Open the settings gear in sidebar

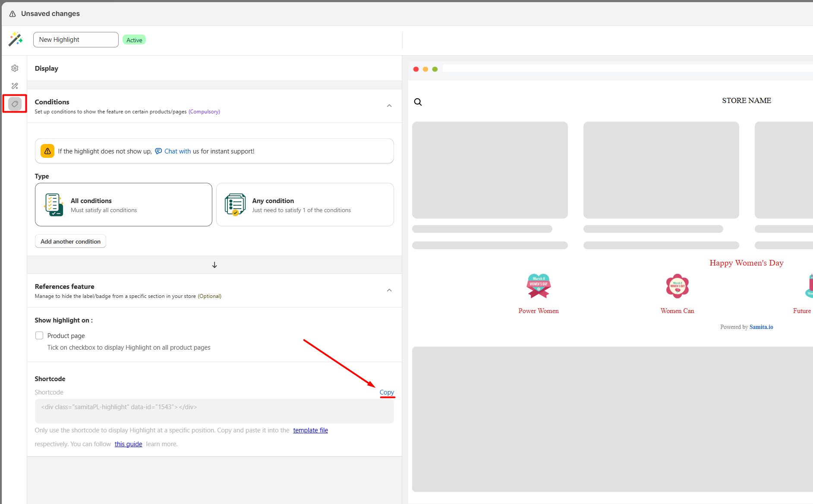tap(15, 68)
